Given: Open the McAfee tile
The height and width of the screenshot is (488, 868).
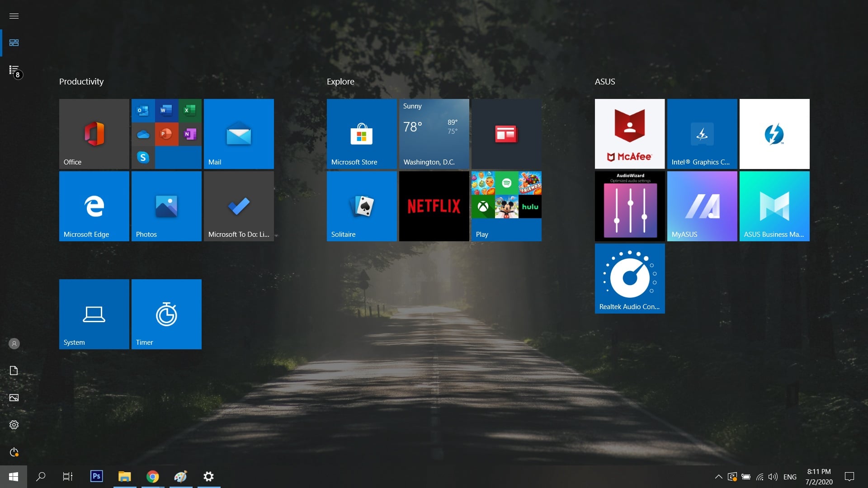Looking at the screenshot, I should (x=630, y=134).
